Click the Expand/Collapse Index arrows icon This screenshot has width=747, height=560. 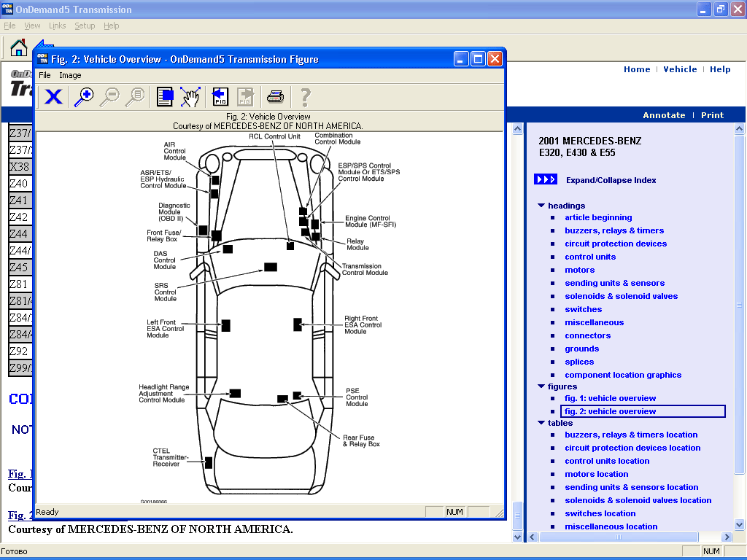point(546,179)
